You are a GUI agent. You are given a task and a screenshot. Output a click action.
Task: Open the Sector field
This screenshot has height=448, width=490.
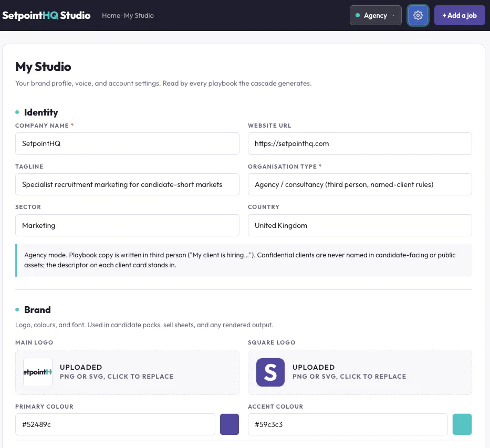click(x=127, y=225)
